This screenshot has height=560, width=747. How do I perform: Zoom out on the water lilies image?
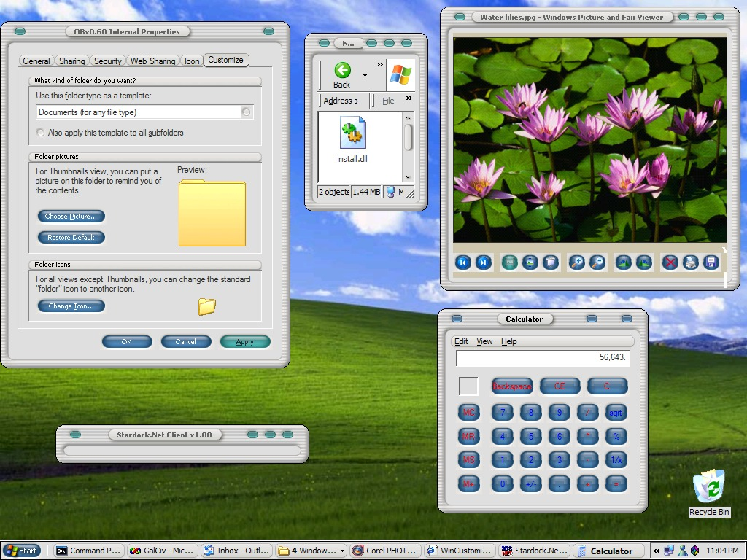point(597,262)
